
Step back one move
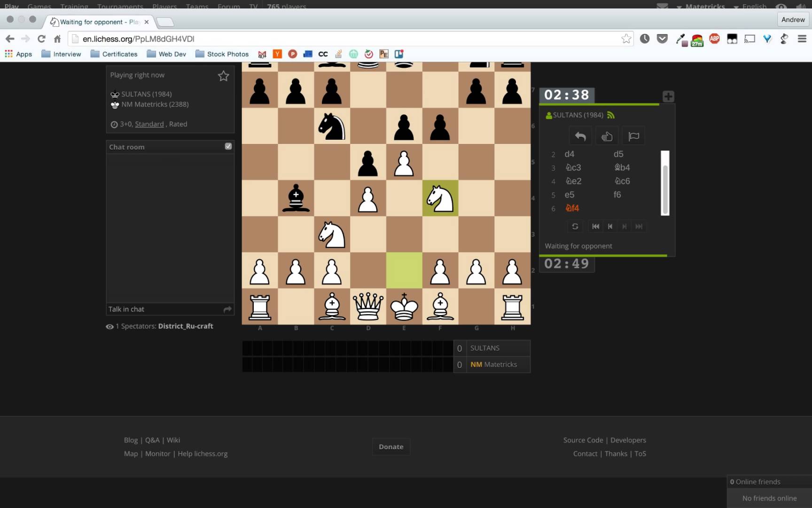click(x=610, y=227)
